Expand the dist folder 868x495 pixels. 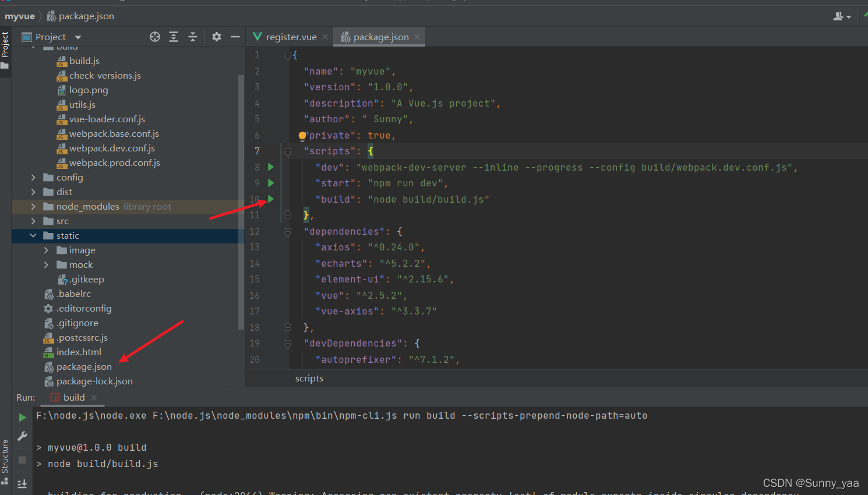tap(33, 192)
